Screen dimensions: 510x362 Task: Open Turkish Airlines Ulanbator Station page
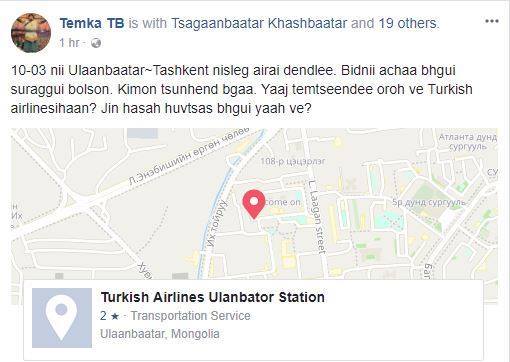(213, 297)
